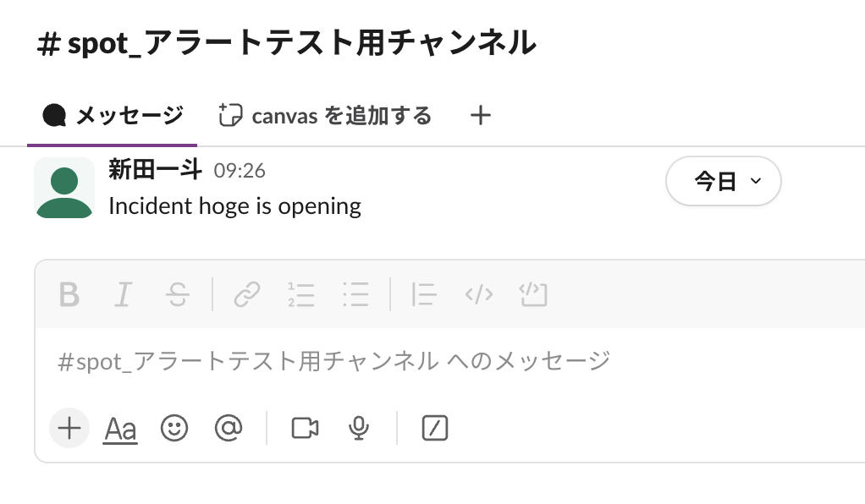Select the italic formatting icon
This screenshot has width=865, height=504.
pyautogui.click(x=123, y=295)
